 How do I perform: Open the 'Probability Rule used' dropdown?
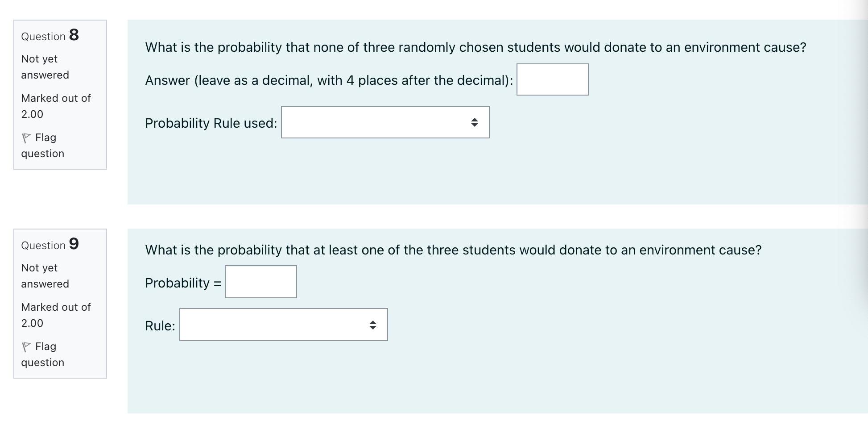click(384, 123)
